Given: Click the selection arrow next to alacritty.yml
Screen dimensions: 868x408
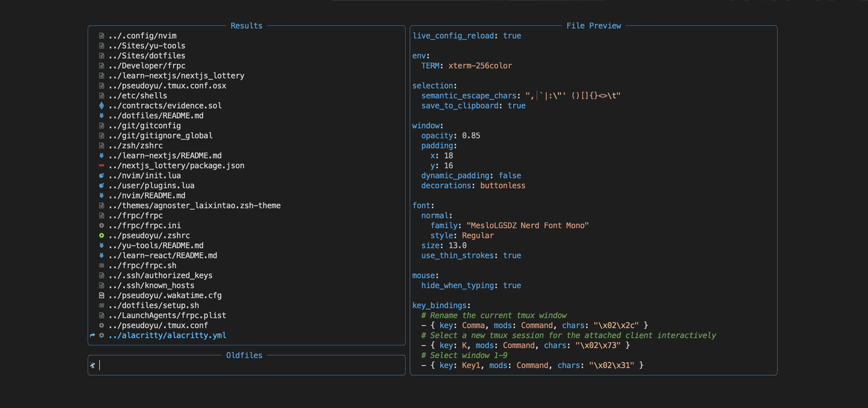Looking at the screenshot, I should coord(92,336).
